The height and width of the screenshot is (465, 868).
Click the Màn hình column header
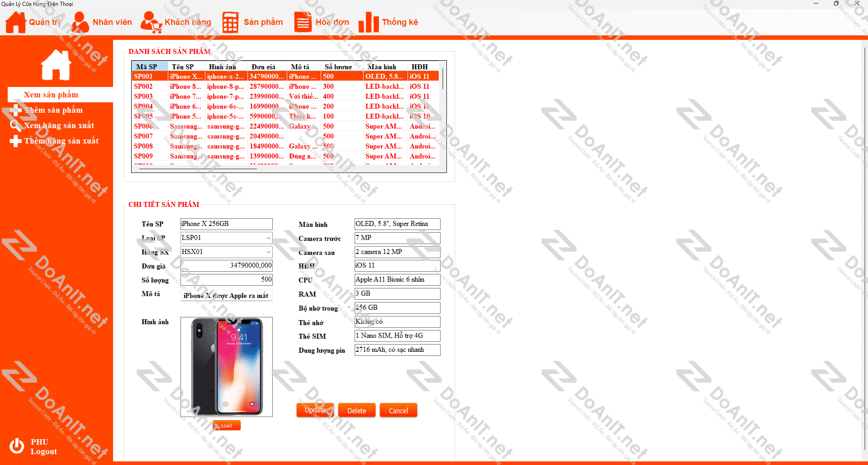coord(386,67)
